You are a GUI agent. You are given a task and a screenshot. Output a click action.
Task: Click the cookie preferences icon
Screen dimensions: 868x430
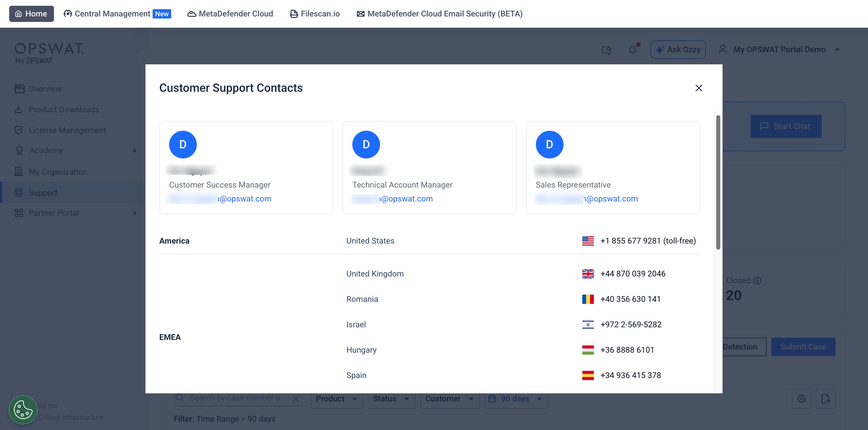coord(23,410)
